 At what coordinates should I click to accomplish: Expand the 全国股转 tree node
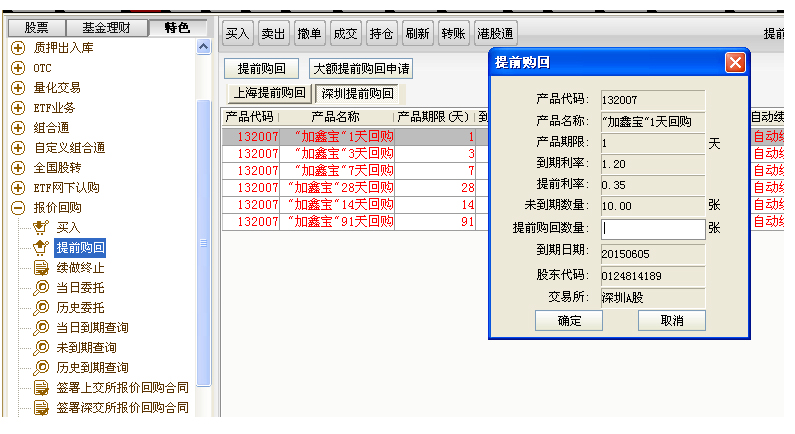pyautogui.click(x=18, y=168)
